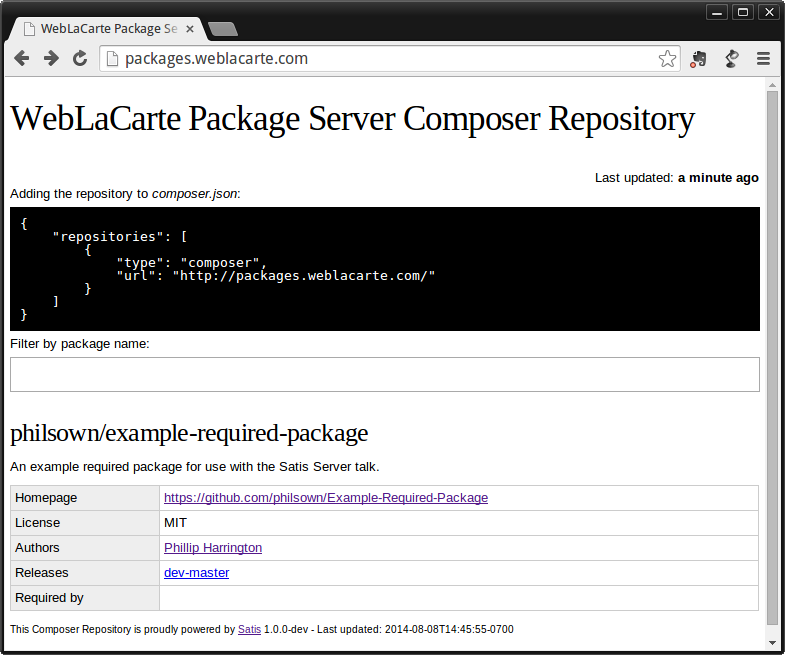The height and width of the screenshot is (655, 785).
Task: Open the extension icon beside the Chrome menu
Action: pyautogui.click(x=732, y=59)
